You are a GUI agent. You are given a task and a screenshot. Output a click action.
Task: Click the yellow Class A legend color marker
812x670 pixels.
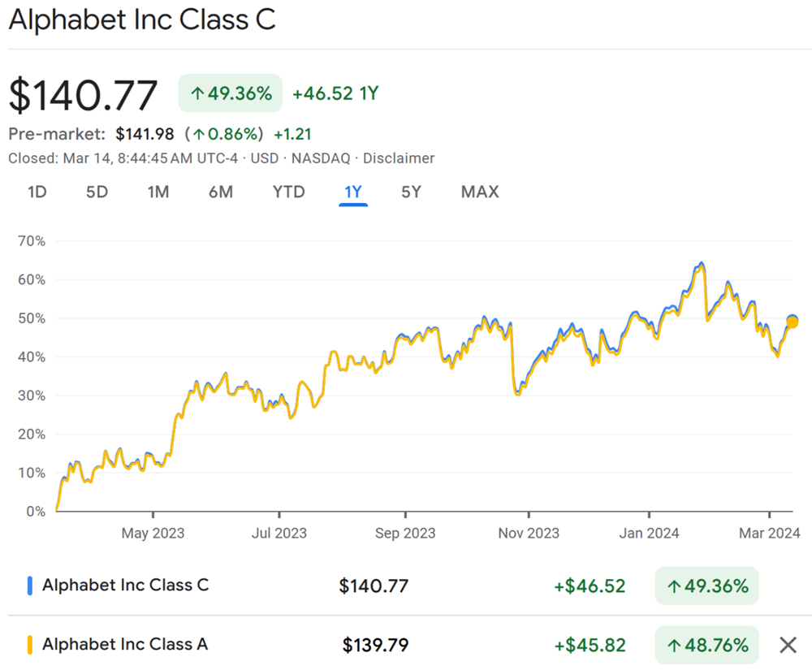click(x=29, y=645)
